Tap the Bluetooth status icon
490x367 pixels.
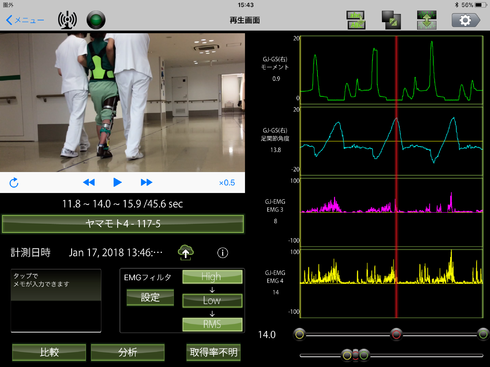[457, 5]
